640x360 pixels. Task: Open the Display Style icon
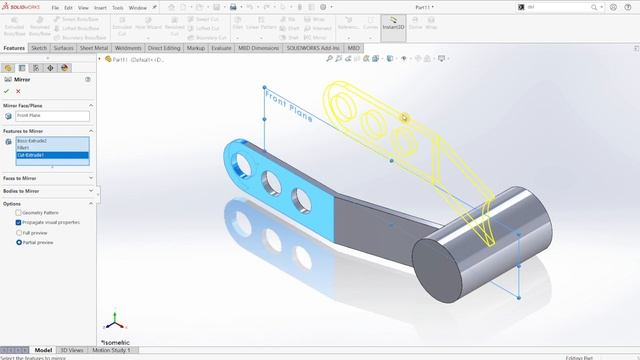point(390,59)
